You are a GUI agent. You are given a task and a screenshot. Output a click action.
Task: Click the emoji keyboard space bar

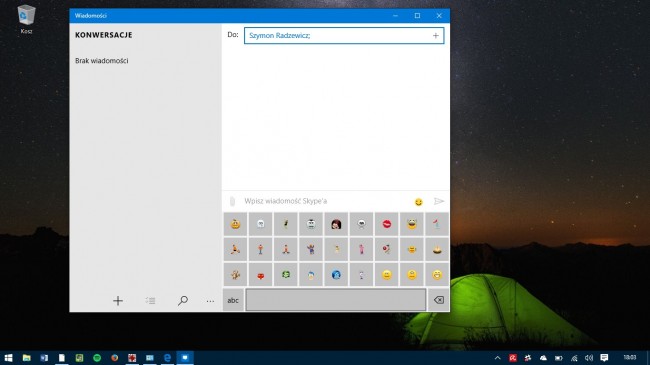pyautogui.click(x=336, y=300)
